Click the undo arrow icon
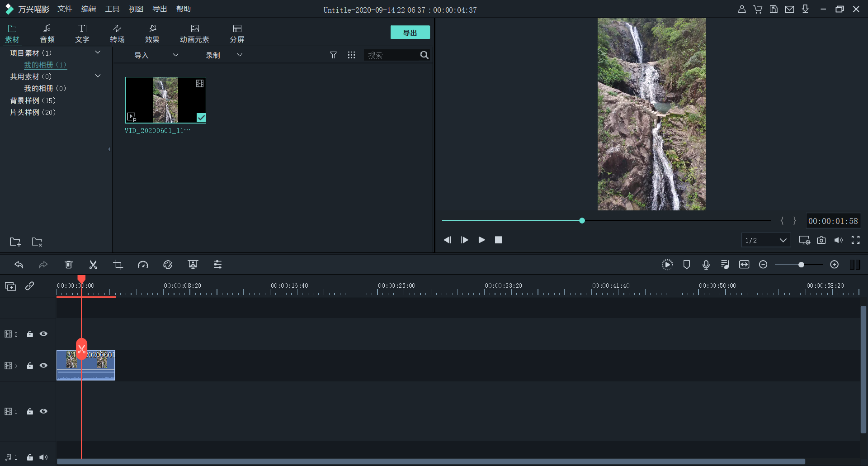The image size is (868, 466). click(x=19, y=265)
